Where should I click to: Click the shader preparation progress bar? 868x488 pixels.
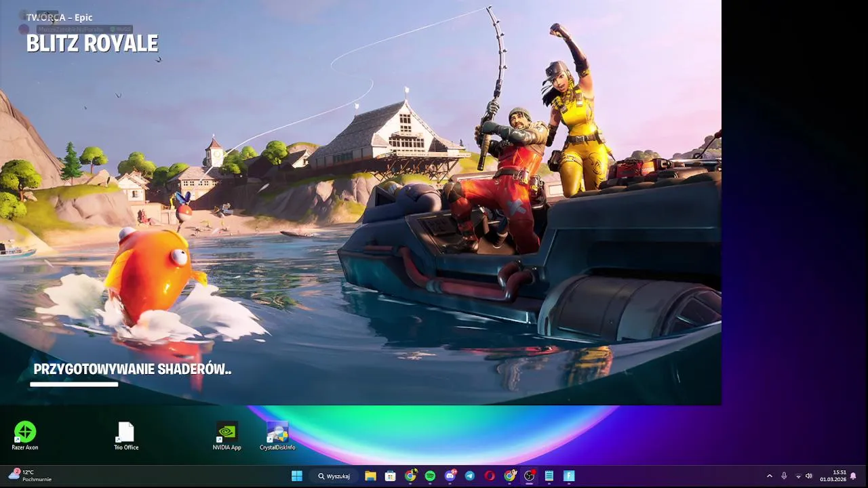tap(74, 384)
